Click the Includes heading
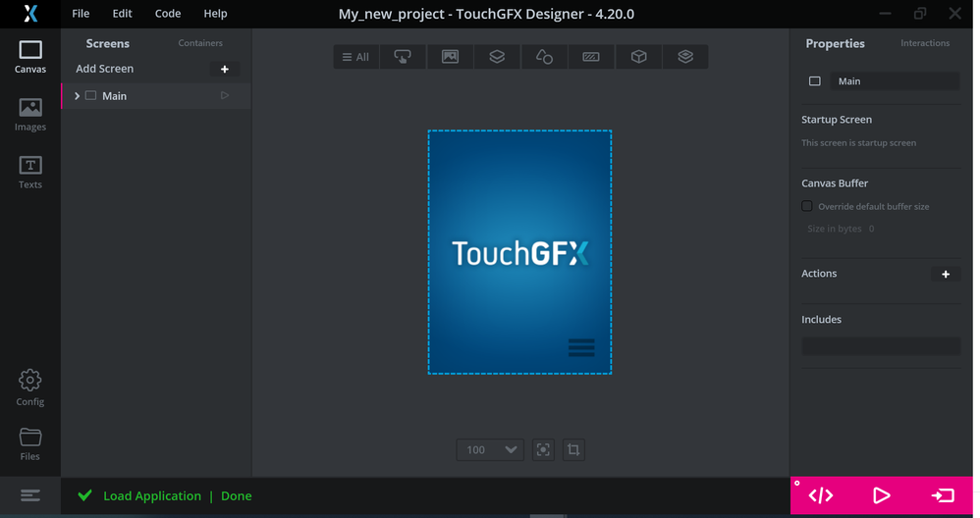This screenshot has width=980, height=518. [x=821, y=319]
